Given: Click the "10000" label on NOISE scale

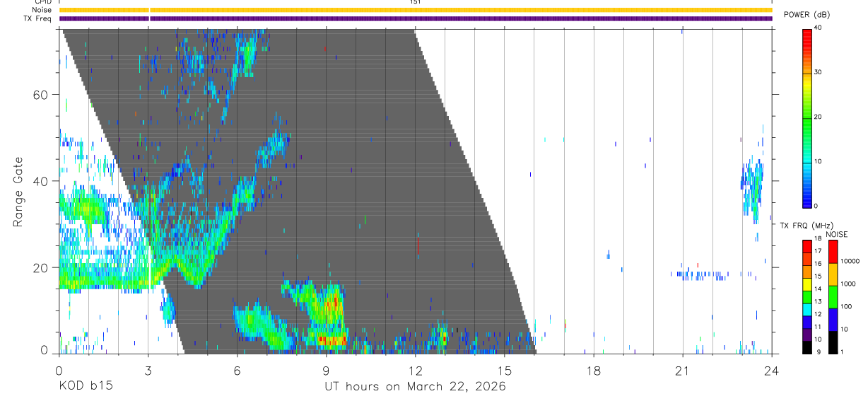Looking at the screenshot, I should pos(850,261).
